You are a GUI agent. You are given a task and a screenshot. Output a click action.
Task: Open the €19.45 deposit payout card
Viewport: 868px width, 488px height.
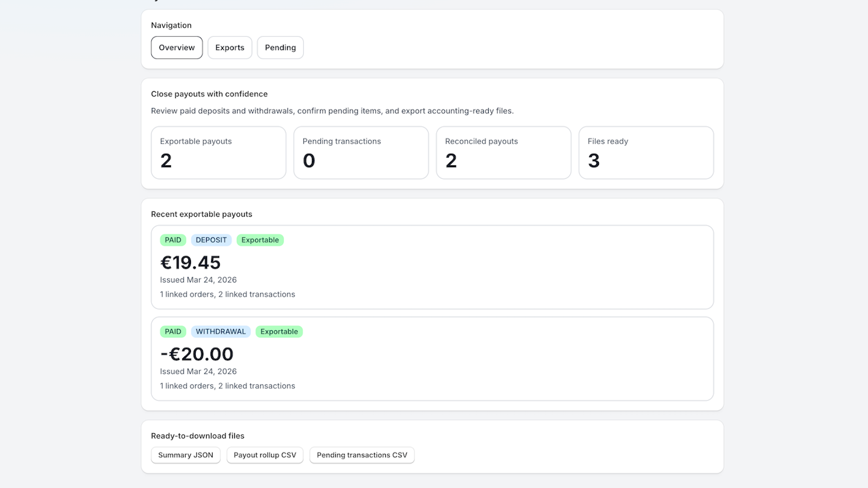(432, 267)
